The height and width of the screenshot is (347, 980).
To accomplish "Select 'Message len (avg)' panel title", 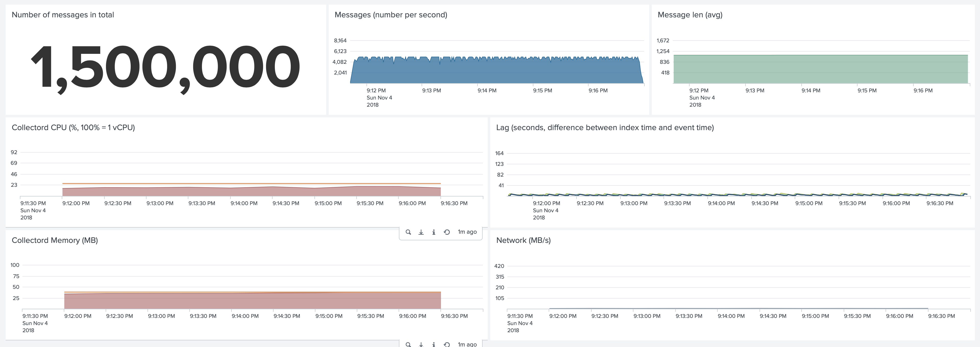I will pos(690,15).
